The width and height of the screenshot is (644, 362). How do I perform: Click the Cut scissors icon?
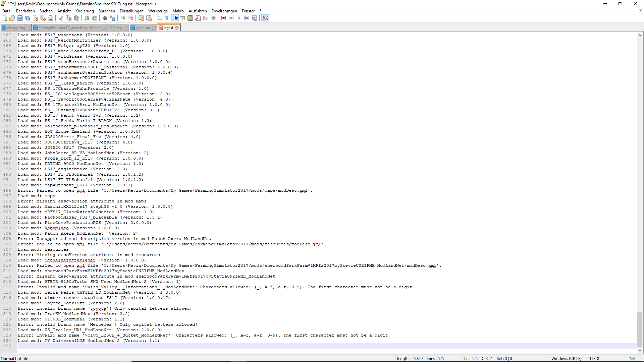[x=61, y=18]
